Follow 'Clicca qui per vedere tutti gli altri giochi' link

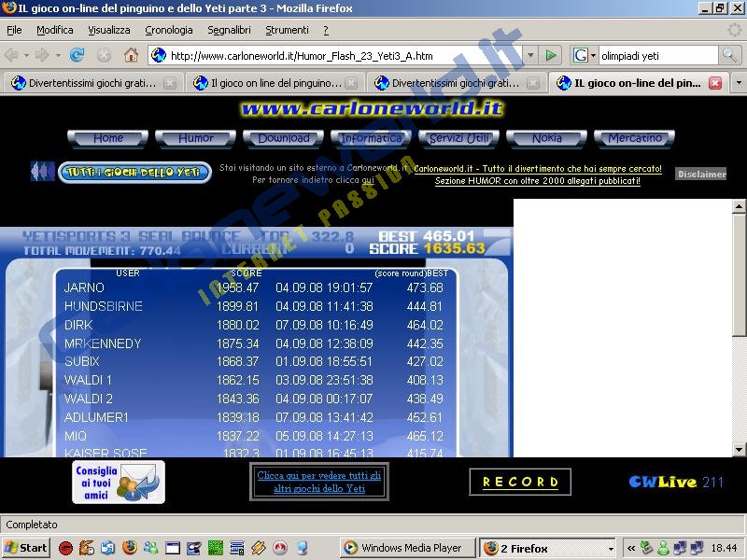[x=319, y=482]
